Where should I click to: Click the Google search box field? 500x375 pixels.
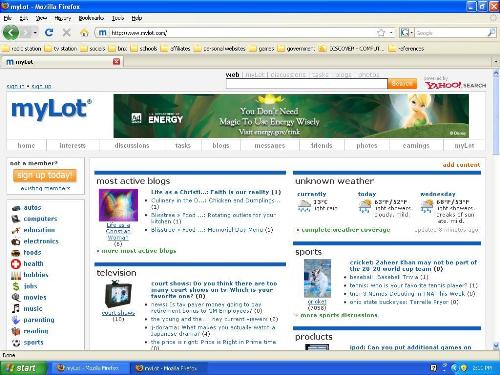pyautogui.click(x=451, y=33)
